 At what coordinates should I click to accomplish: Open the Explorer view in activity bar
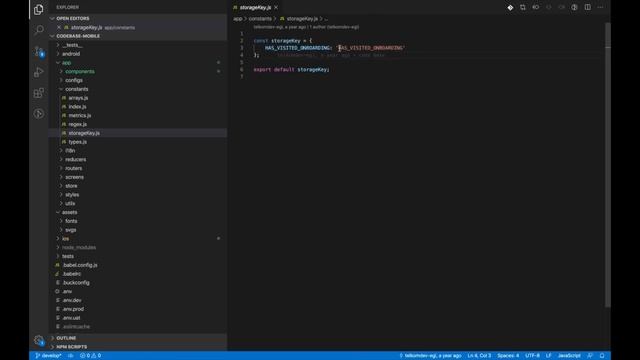tap(39, 9)
